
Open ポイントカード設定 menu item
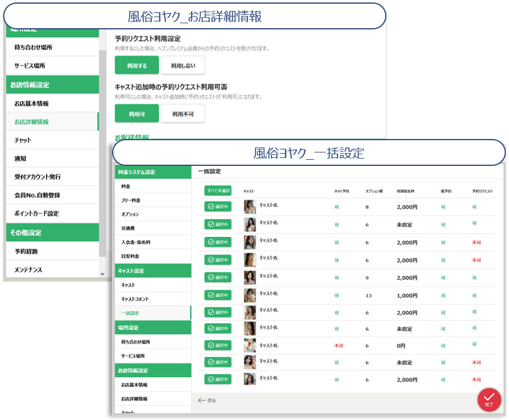52,214
